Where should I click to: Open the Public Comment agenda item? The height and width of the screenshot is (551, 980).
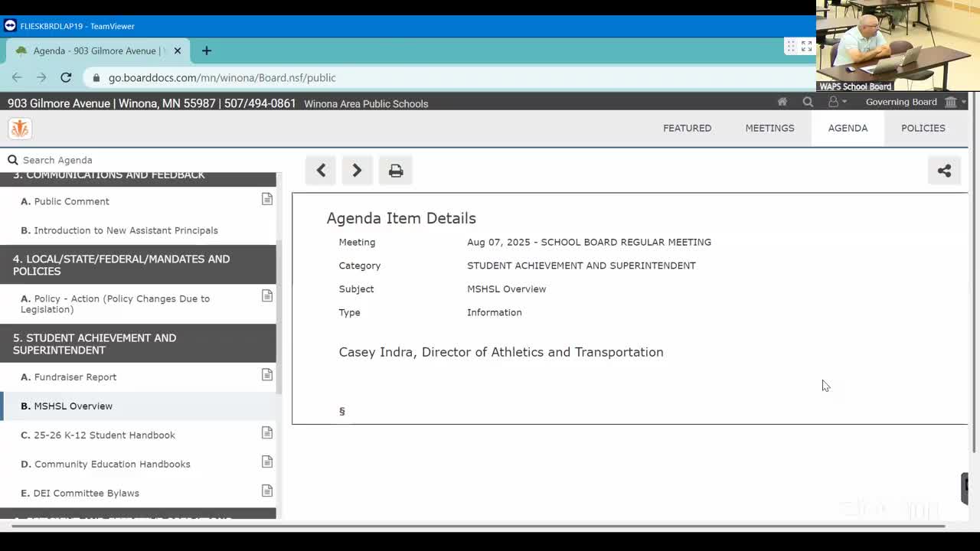tap(72, 201)
